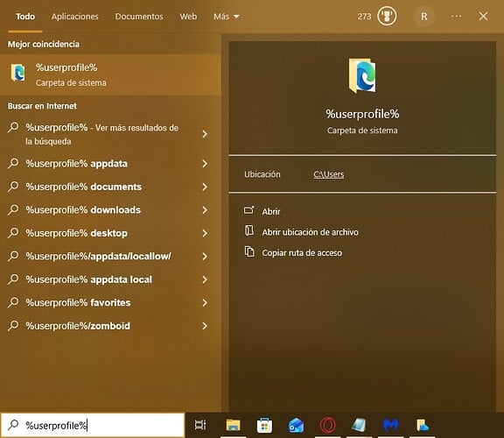Screen dimensions: 504x438
Task: Open File Explorer from the taskbar
Action: click(x=233, y=425)
